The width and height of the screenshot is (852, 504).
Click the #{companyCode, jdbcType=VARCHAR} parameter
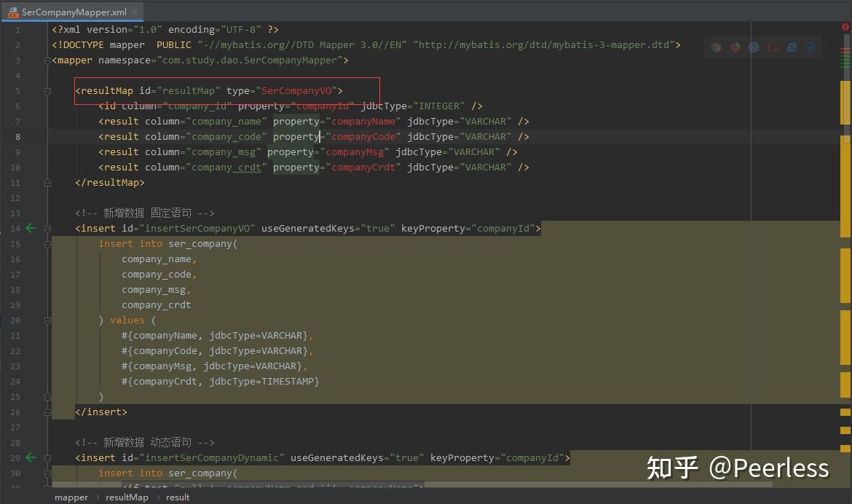pos(215,350)
